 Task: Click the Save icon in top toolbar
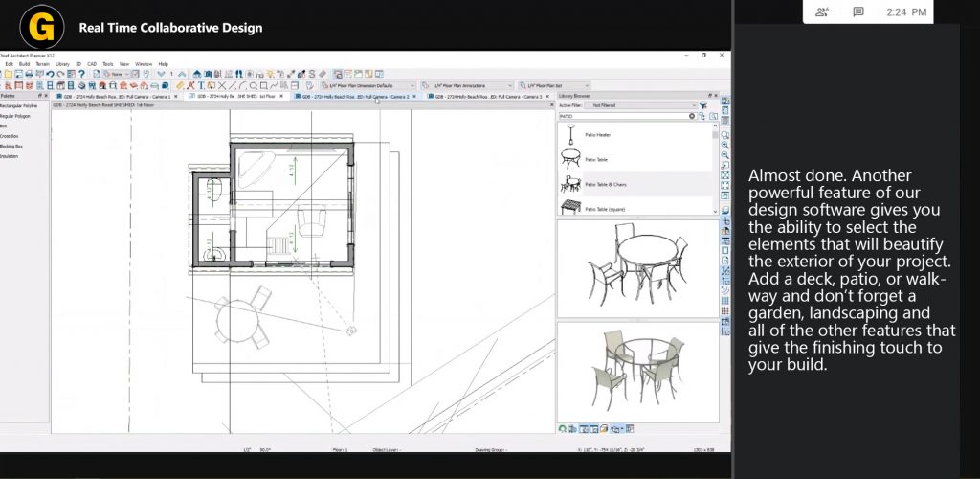point(19,74)
